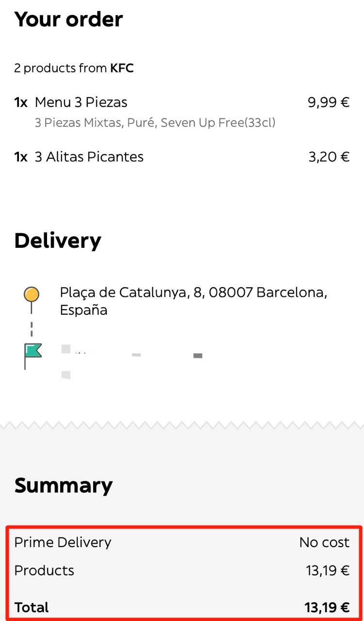This screenshot has height=621, width=364.
Task: Click the yellow pickup location pin icon
Action: coord(32,294)
